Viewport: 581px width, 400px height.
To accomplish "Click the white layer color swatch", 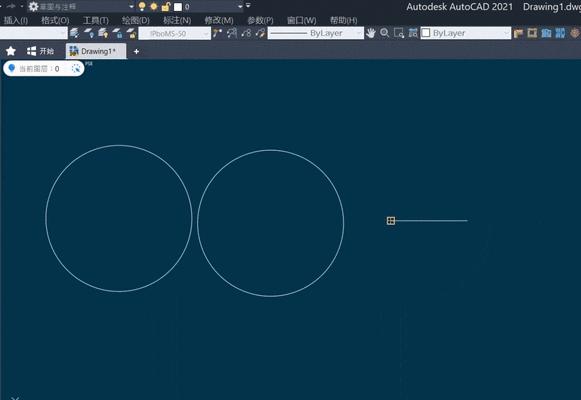I will click(x=178, y=7).
